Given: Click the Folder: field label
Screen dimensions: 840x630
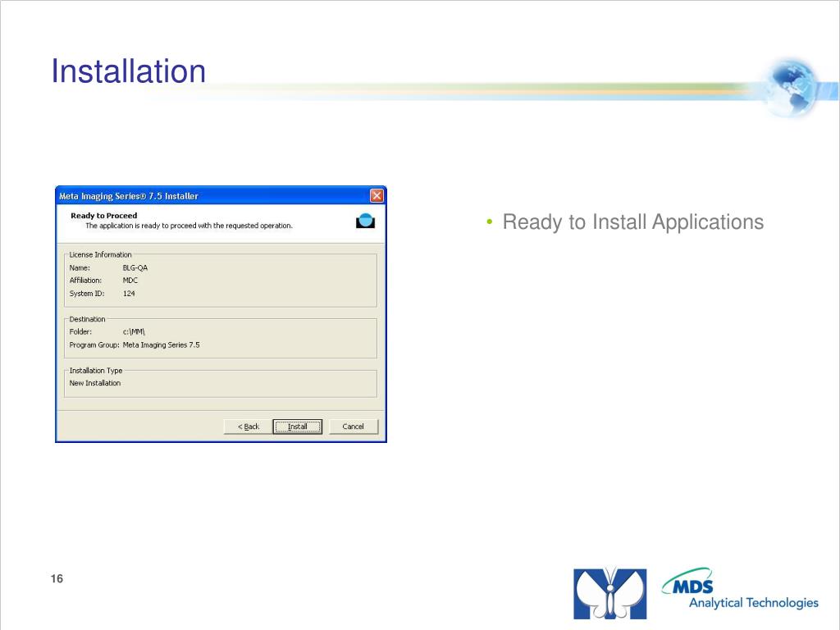Looking at the screenshot, I should click(x=80, y=331).
